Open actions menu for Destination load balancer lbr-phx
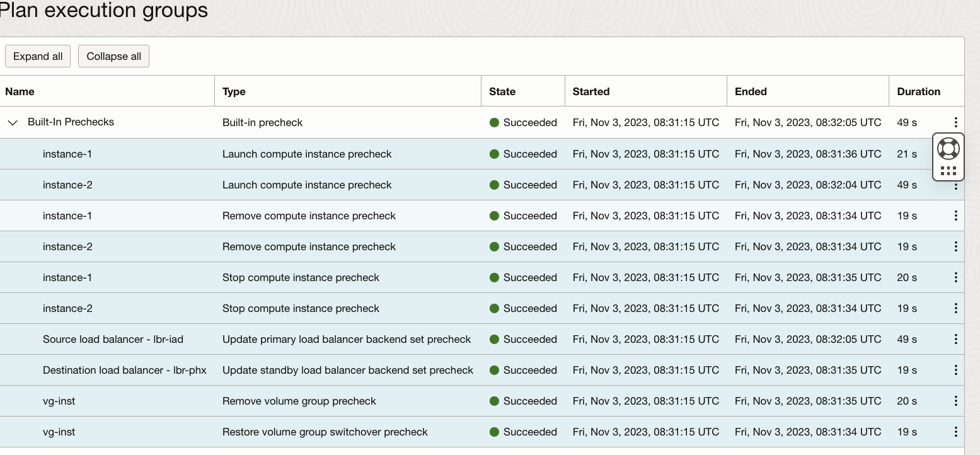 tap(956, 370)
